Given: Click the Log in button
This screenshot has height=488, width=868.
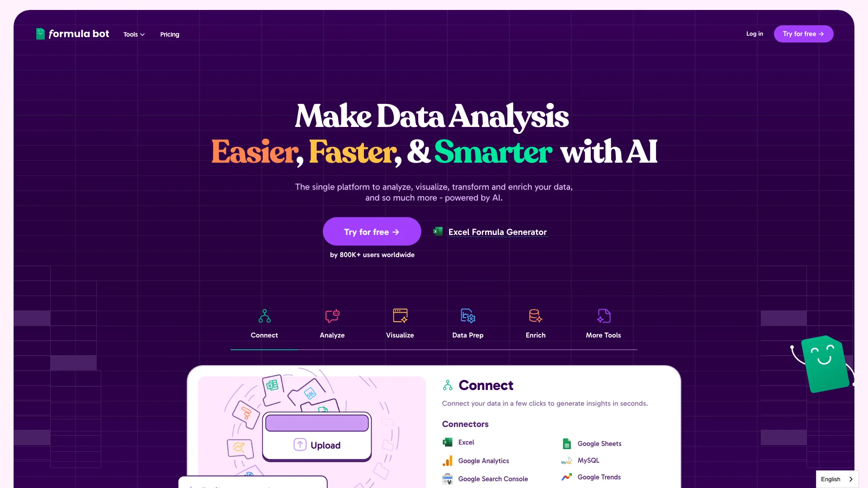Looking at the screenshot, I should pos(754,33).
